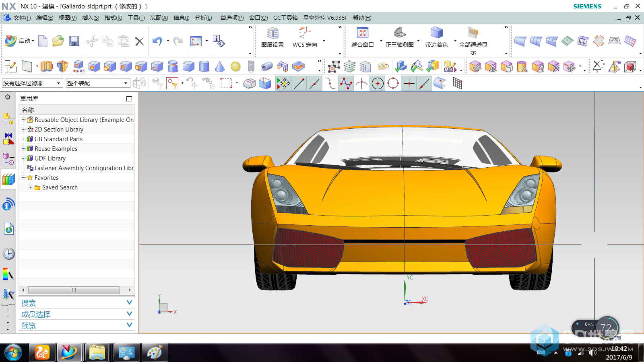This screenshot has height=362, width=644.
Task: Toggle quadrant point snap
Action: [393, 83]
